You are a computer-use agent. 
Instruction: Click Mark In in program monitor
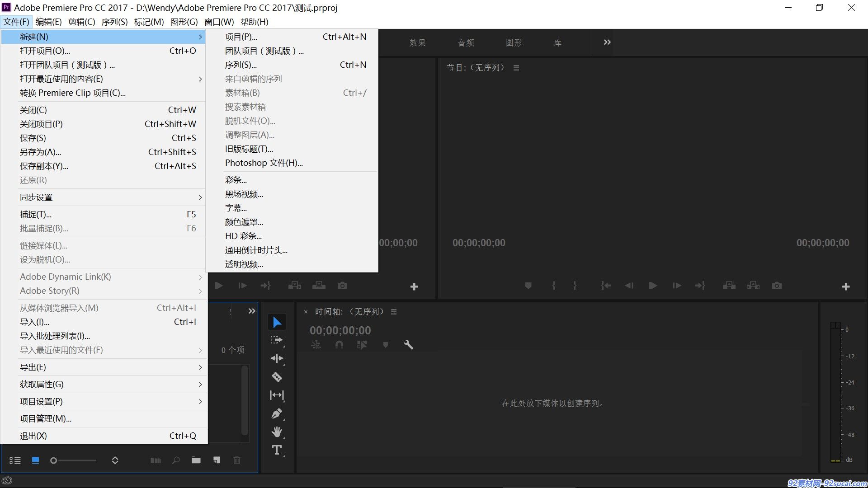[x=553, y=286]
